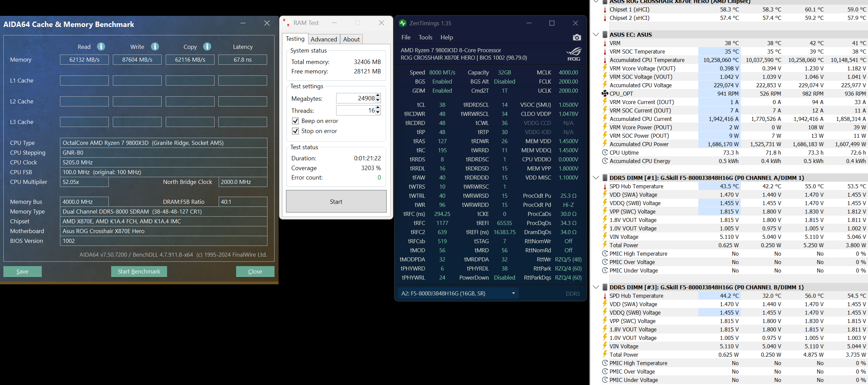
Task: Collapse the DDR5 DIMM [#3] sensor group
Action: pyautogui.click(x=596, y=287)
